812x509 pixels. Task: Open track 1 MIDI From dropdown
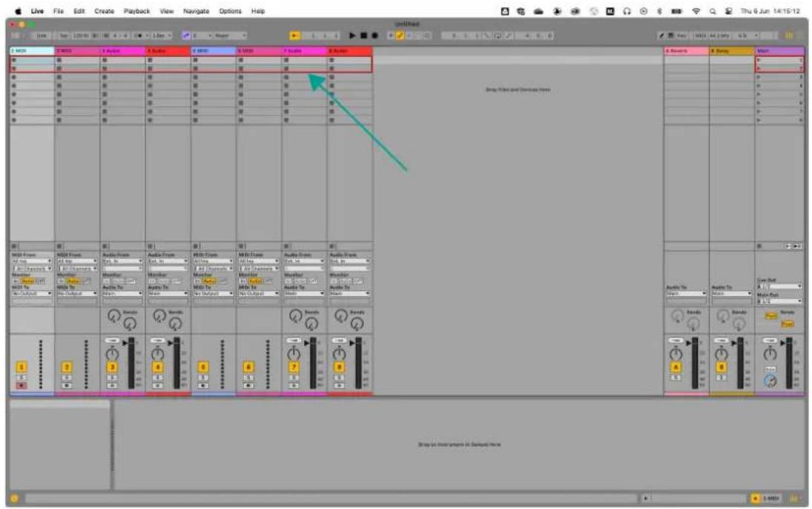coord(32,262)
